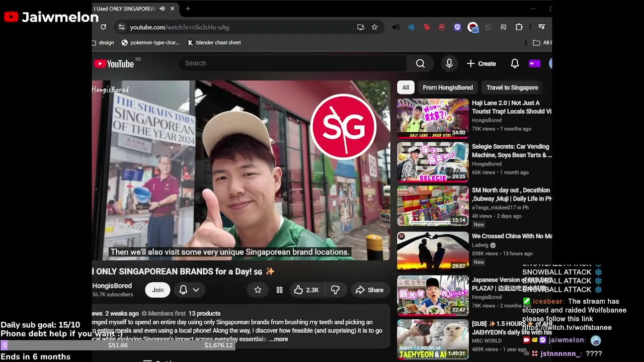644x362 pixels.
Task: Open Japanese Version video thumbnail
Action: pos(433,295)
